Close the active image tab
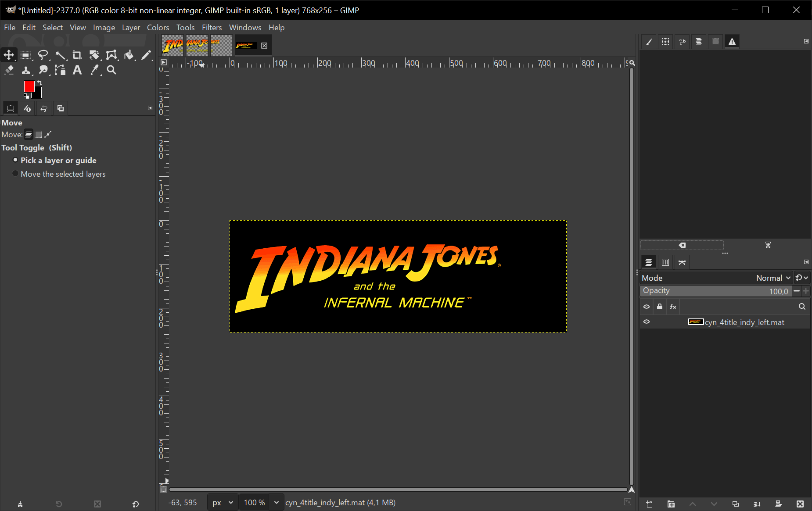 [264, 46]
